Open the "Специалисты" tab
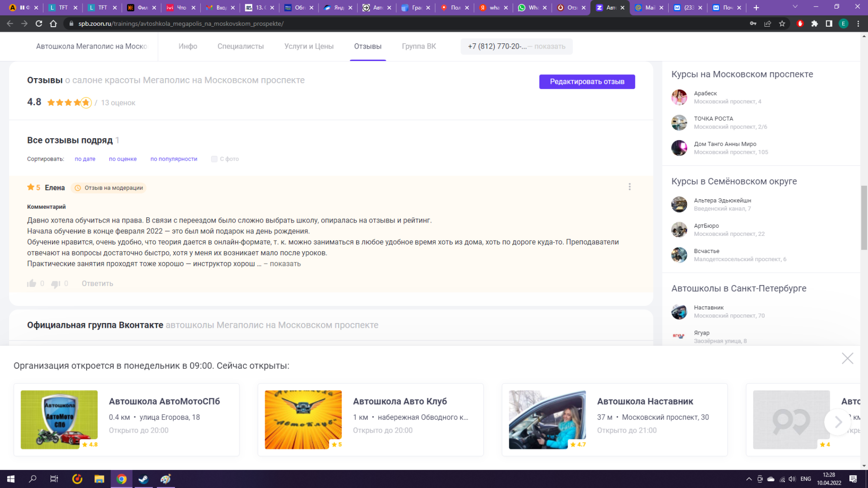The image size is (868, 488). coord(240,46)
